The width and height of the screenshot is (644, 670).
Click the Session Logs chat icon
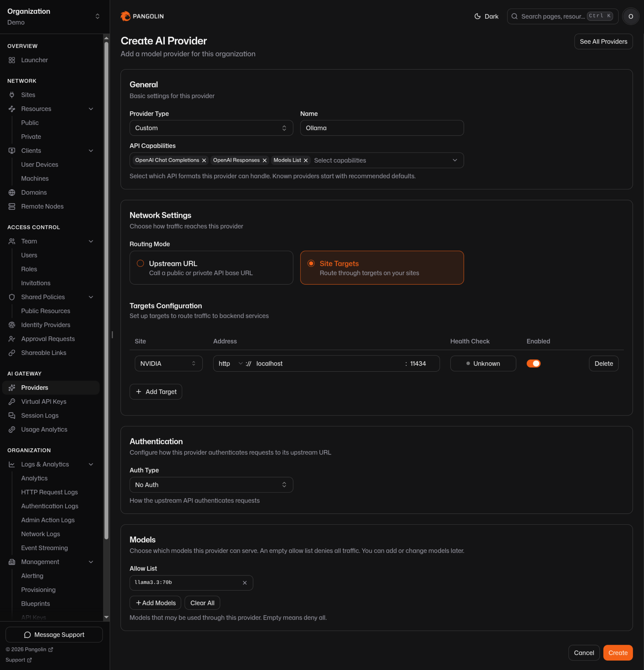(x=12, y=416)
